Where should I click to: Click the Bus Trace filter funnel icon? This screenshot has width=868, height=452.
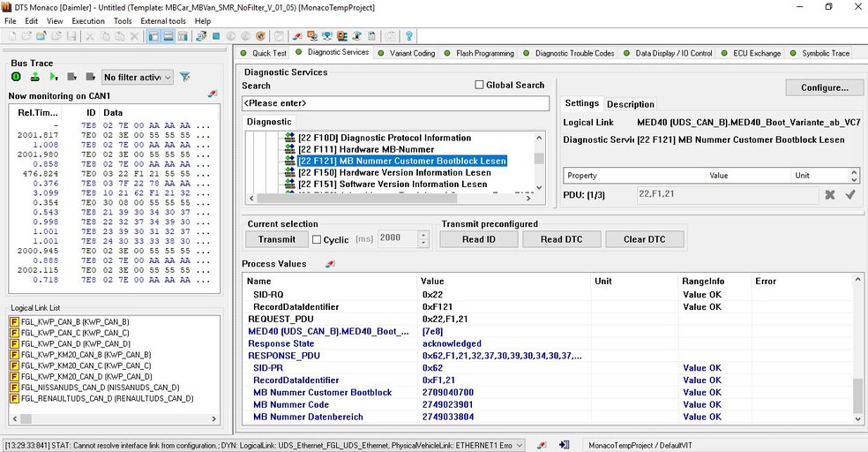pyautogui.click(x=185, y=77)
